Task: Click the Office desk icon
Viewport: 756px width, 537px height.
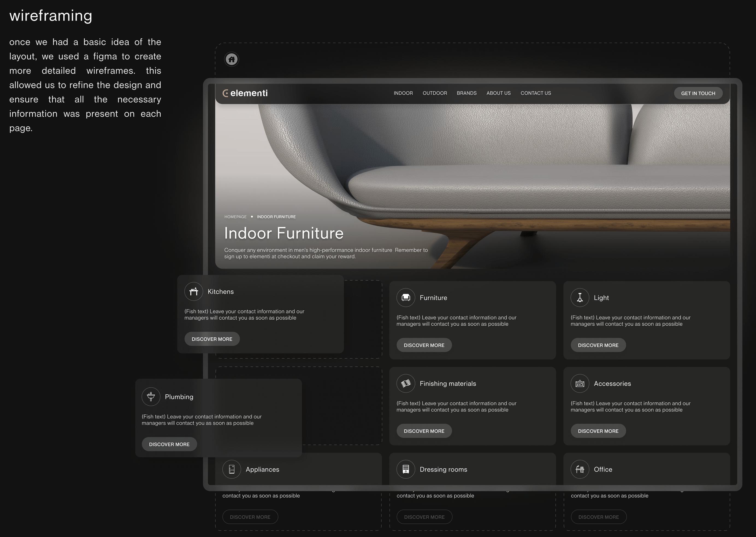Action: click(x=580, y=469)
